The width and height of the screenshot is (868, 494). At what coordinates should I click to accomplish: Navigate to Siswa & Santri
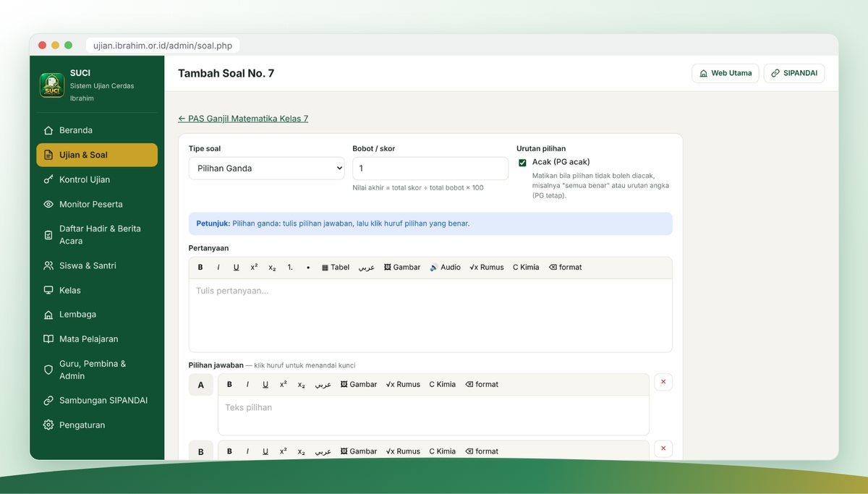coord(97,265)
